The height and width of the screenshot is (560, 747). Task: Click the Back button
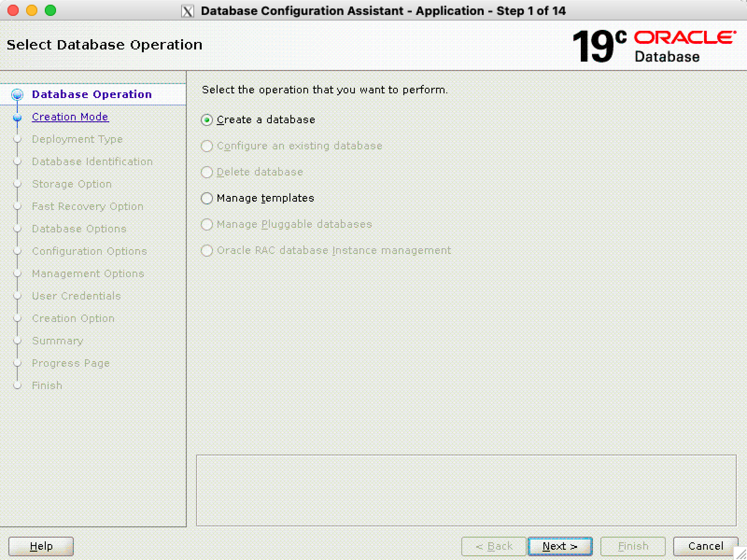click(x=493, y=546)
